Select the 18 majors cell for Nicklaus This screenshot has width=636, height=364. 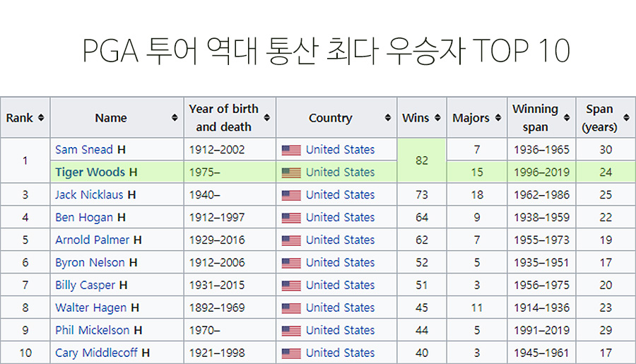(477, 195)
